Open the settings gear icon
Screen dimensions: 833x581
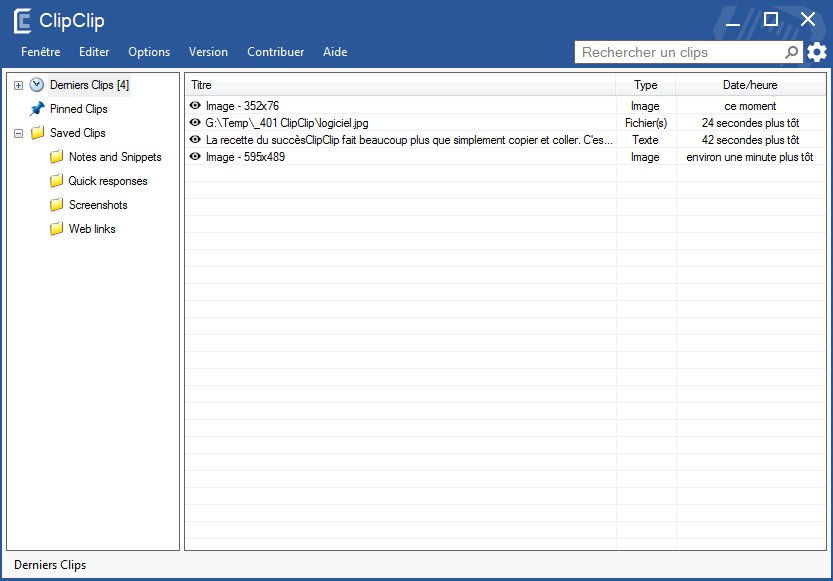[817, 52]
